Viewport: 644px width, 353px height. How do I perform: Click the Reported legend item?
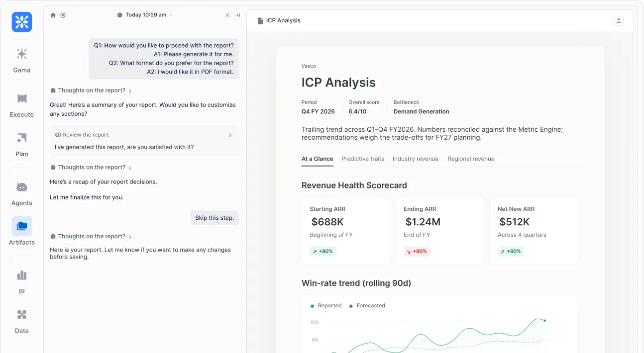tap(326, 306)
